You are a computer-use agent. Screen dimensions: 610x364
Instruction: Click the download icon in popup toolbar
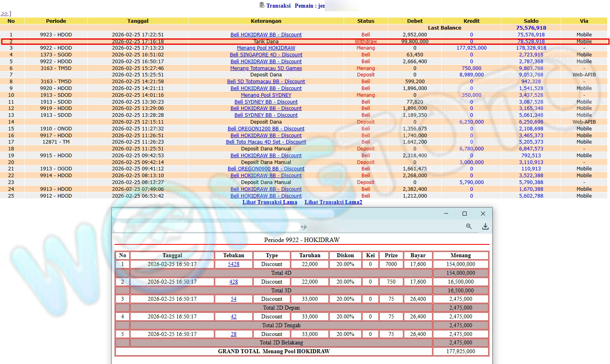[x=485, y=226]
